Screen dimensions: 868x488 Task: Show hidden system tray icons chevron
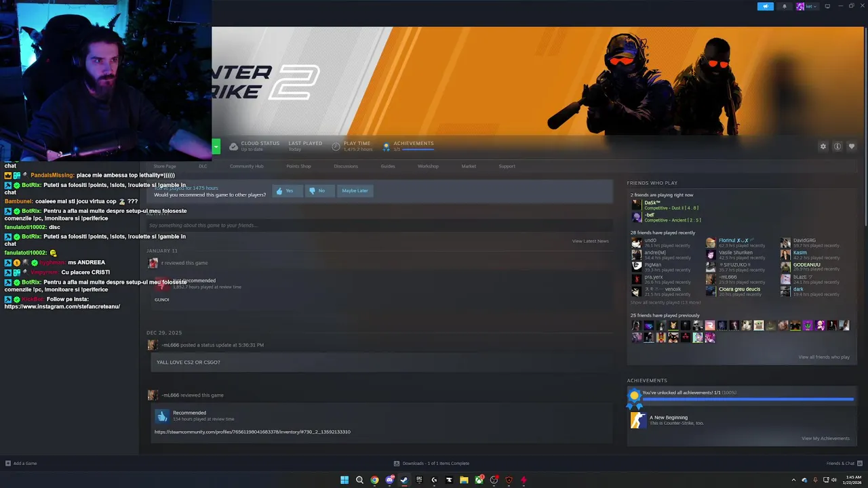tap(793, 480)
